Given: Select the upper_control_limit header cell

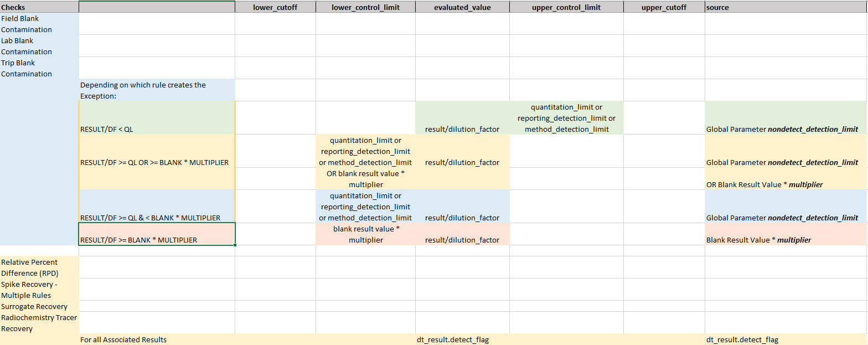Looking at the screenshot, I should [566, 7].
